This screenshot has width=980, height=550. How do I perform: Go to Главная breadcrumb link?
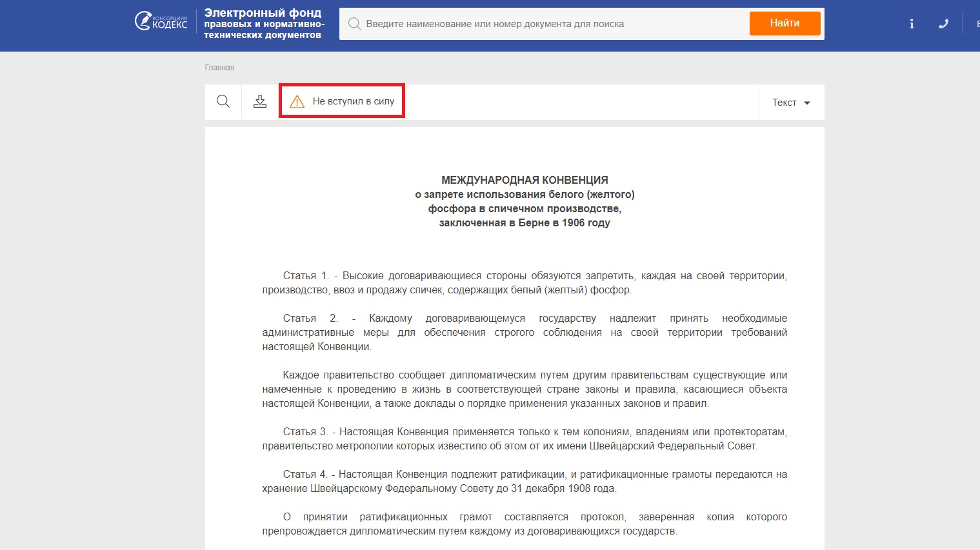(219, 68)
